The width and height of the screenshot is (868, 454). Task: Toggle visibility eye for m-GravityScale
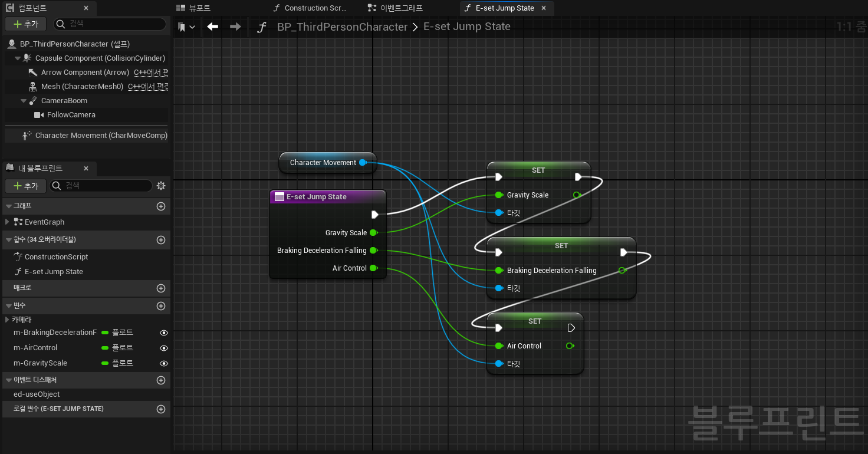(164, 363)
